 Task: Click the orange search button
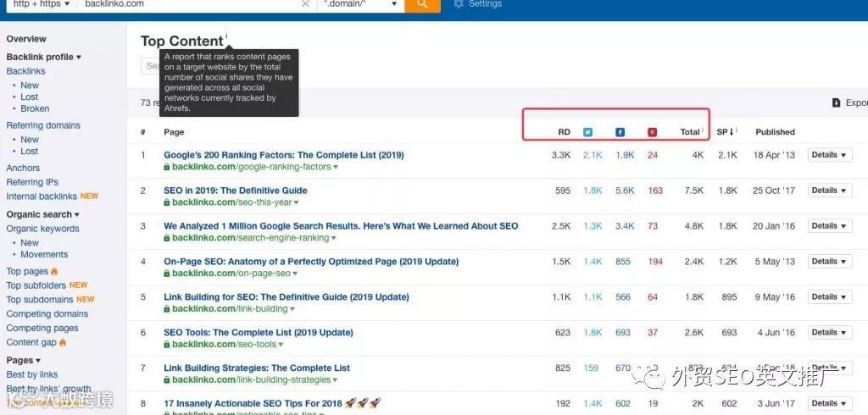[422, 4]
